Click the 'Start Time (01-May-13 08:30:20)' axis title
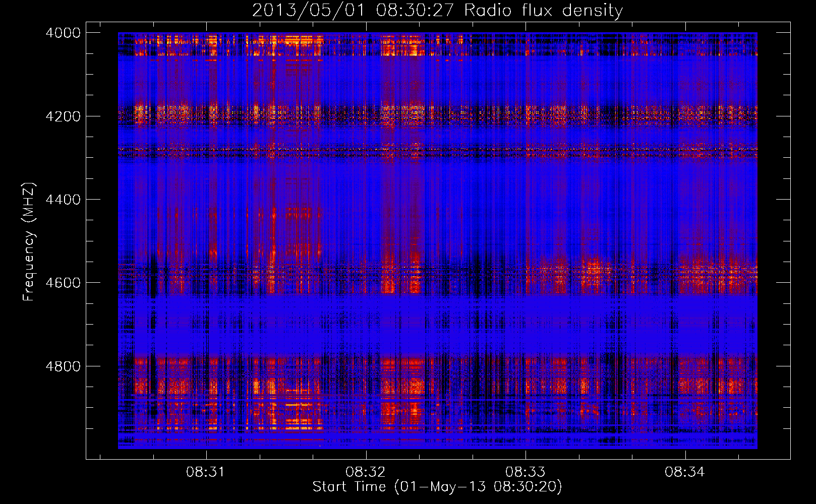 click(x=437, y=487)
